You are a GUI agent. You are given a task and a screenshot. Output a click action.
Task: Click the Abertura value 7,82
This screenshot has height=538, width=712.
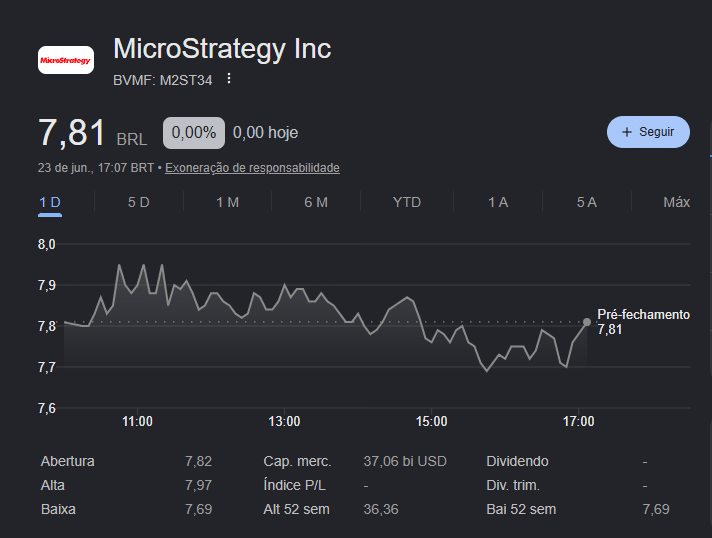point(198,461)
